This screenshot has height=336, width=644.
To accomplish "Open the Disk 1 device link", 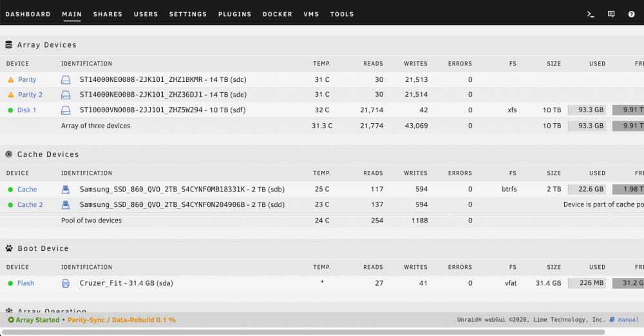I will 26,110.
